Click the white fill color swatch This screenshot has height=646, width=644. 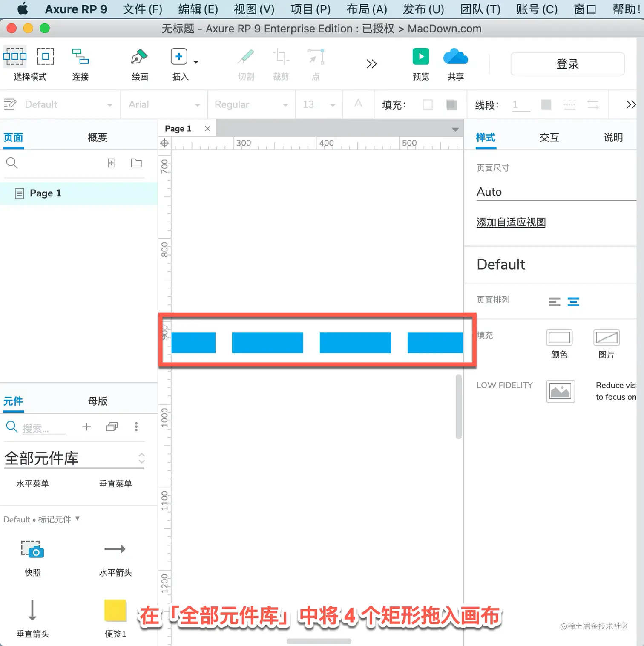tap(428, 104)
